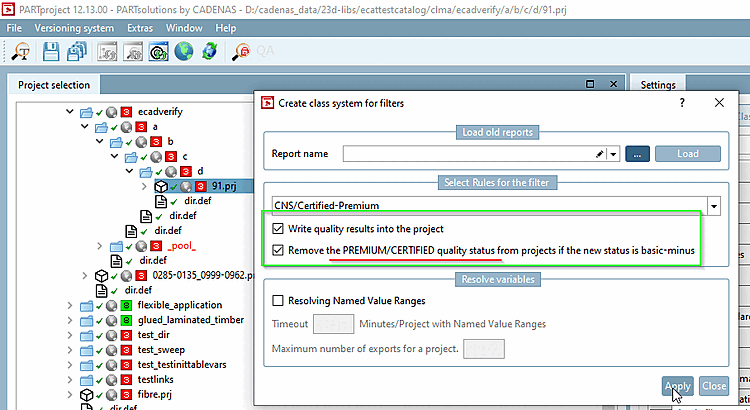Open the Report name dropdown arrow
750x410 pixels.
614,154
